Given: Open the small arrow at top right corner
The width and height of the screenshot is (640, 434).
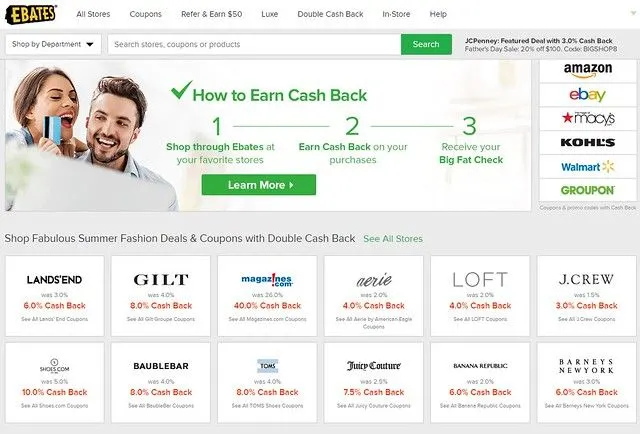Looking at the screenshot, I should click(x=633, y=13).
